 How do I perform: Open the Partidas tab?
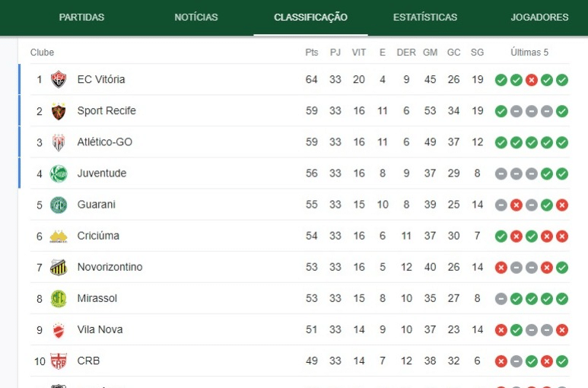tap(81, 17)
